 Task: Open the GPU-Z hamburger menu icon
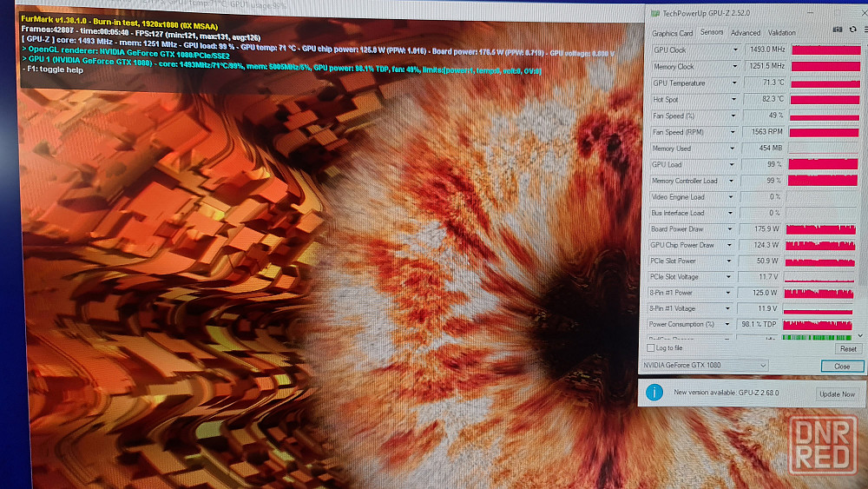(x=865, y=30)
